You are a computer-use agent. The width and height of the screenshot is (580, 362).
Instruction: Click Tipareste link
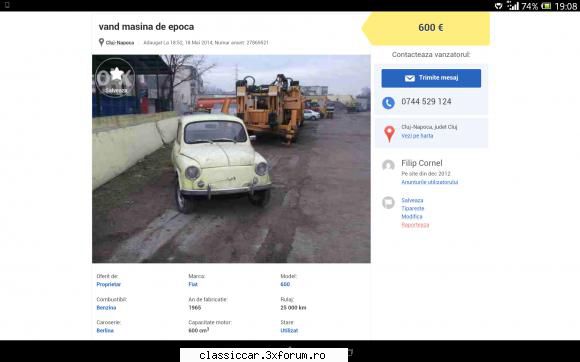413,209
